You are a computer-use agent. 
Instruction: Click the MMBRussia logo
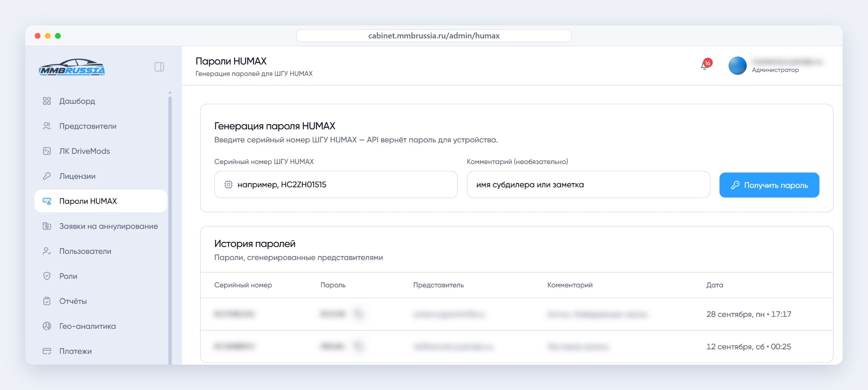pos(72,67)
